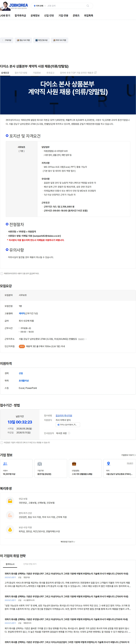This screenshot has width=136, height=644.
Task: Click the 편의·여가·건강 benefit icon
Action: point(10,515)
